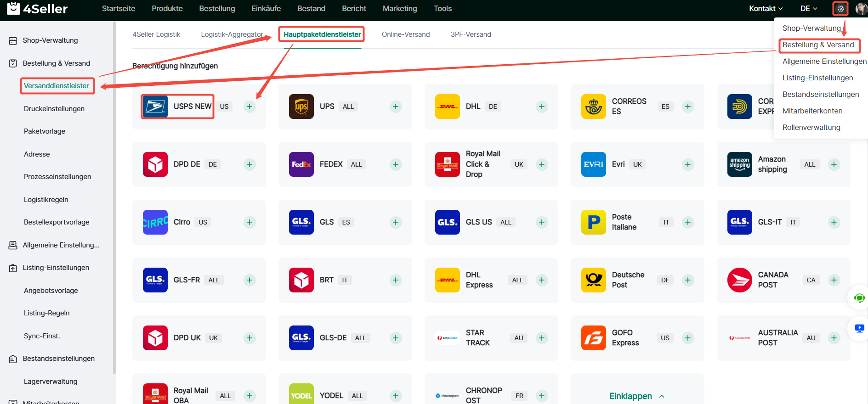Viewport: 868px width, 404px height.
Task: Click the plus icon for STAR TRACK
Action: click(542, 338)
